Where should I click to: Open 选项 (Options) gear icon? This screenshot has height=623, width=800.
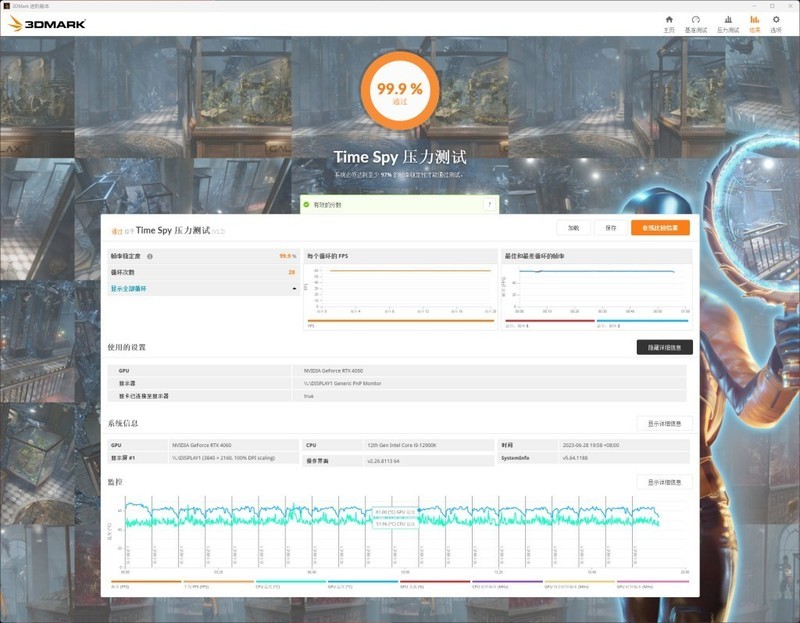point(776,19)
